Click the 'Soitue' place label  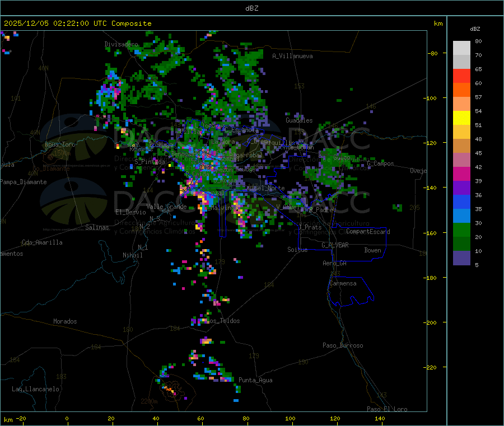(297, 250)
